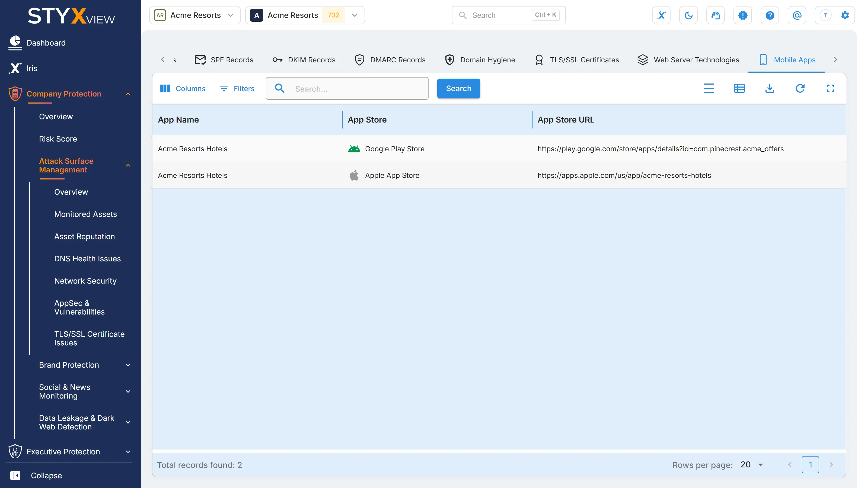Focus the table Search... input field
Viewport: 868px width, 488px height.
coord(347,88)
